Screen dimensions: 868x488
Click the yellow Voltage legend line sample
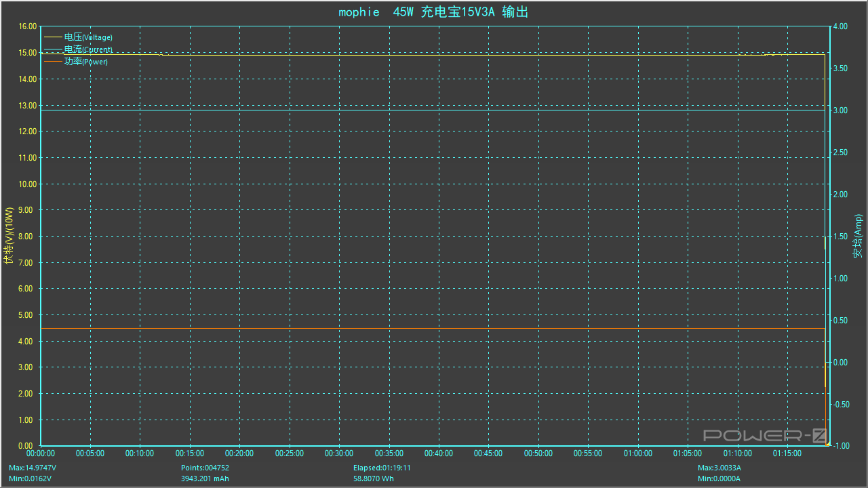pos(53,37)
